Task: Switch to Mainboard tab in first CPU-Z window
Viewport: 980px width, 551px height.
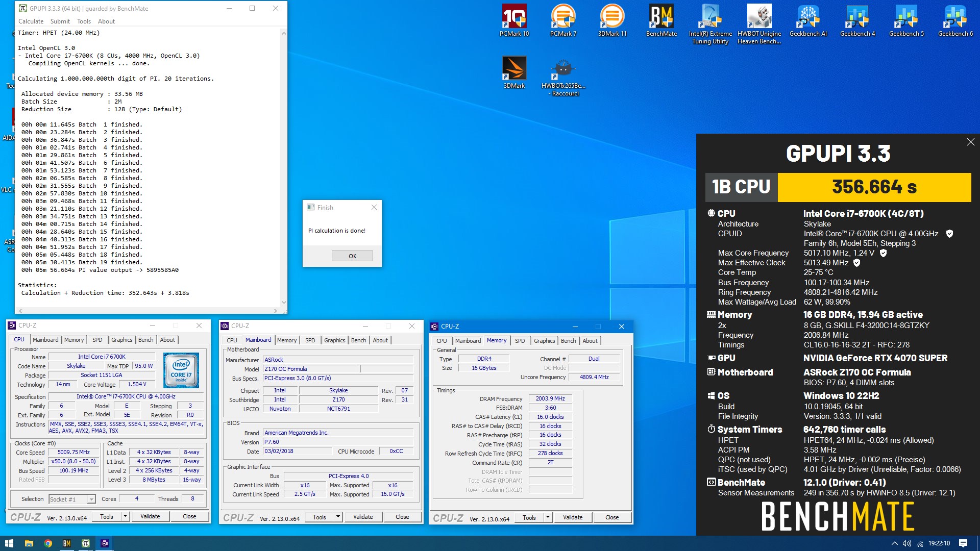Action: [x=45, y=340]
